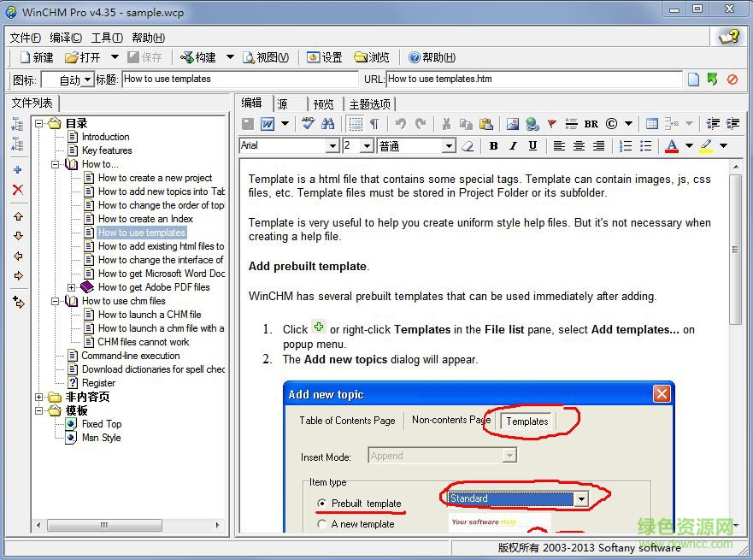
Task: Expand the 非内容页 folder node
Action: click(39, 397)
